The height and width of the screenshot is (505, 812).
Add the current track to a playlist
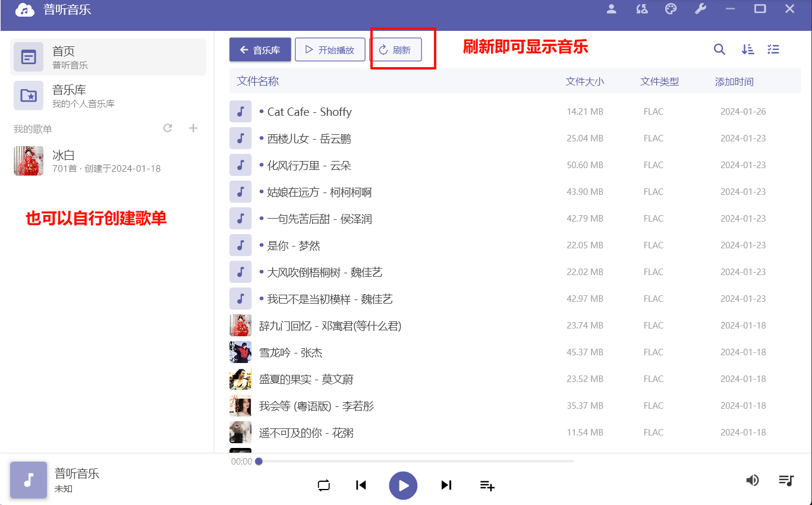(x=487, y=485)
